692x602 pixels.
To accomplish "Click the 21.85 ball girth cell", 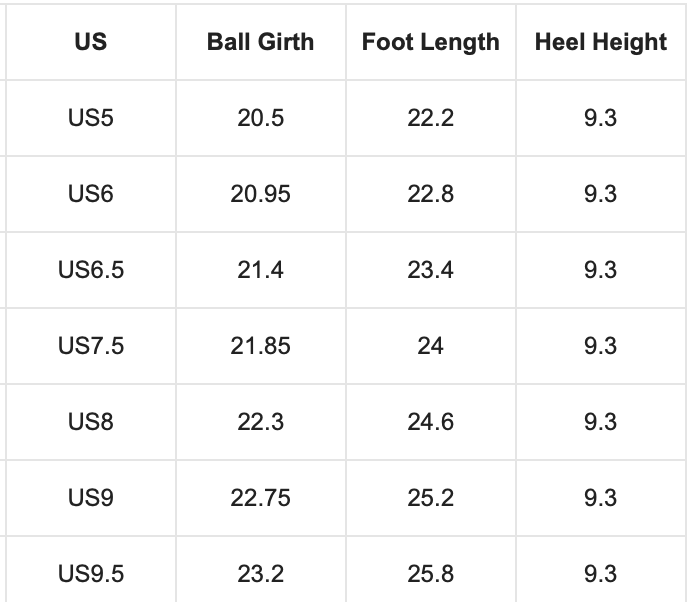I will 261,346.
